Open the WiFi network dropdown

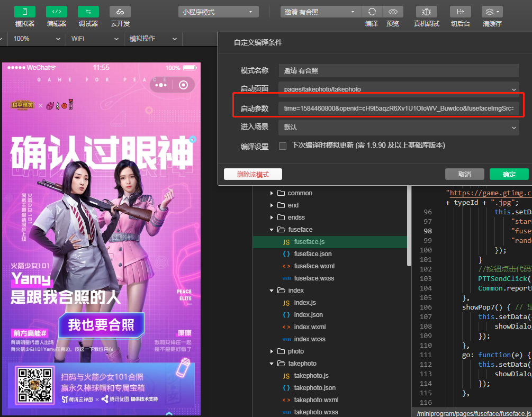[x=95, y=39]
